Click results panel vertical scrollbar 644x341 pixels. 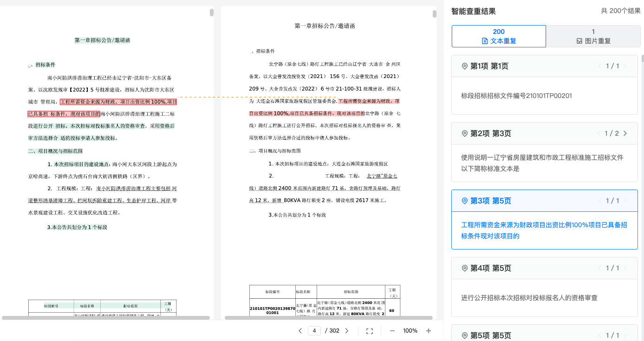643,58
